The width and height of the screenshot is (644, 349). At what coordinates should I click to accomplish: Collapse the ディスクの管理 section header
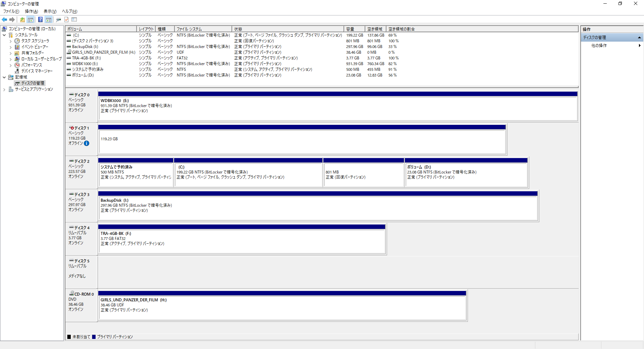640,37
